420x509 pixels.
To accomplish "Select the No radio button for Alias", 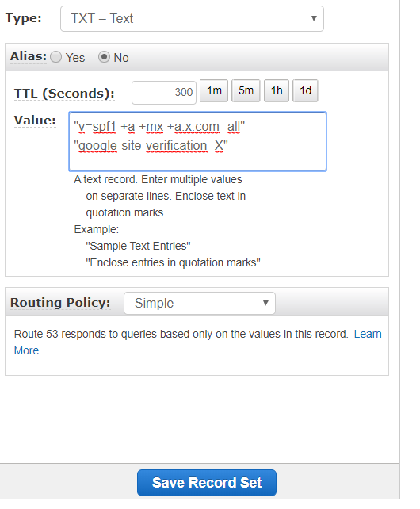I will [x=104, y=57].
